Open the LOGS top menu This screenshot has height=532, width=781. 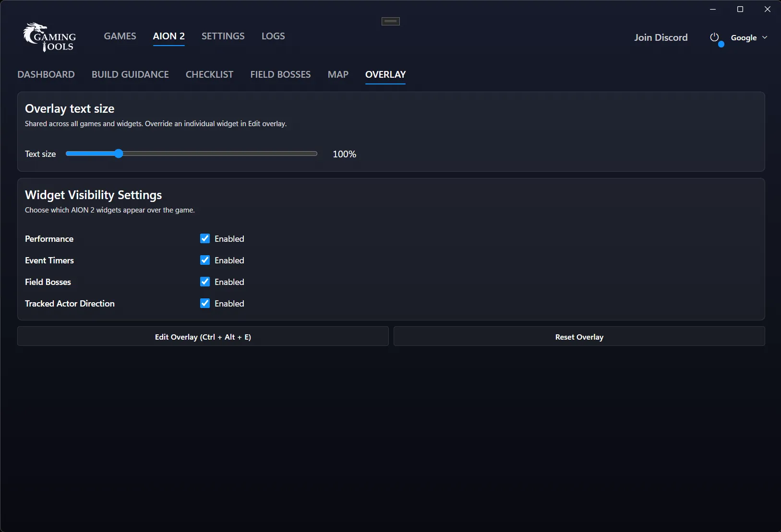pyautogui.click(x=273, y=36)
